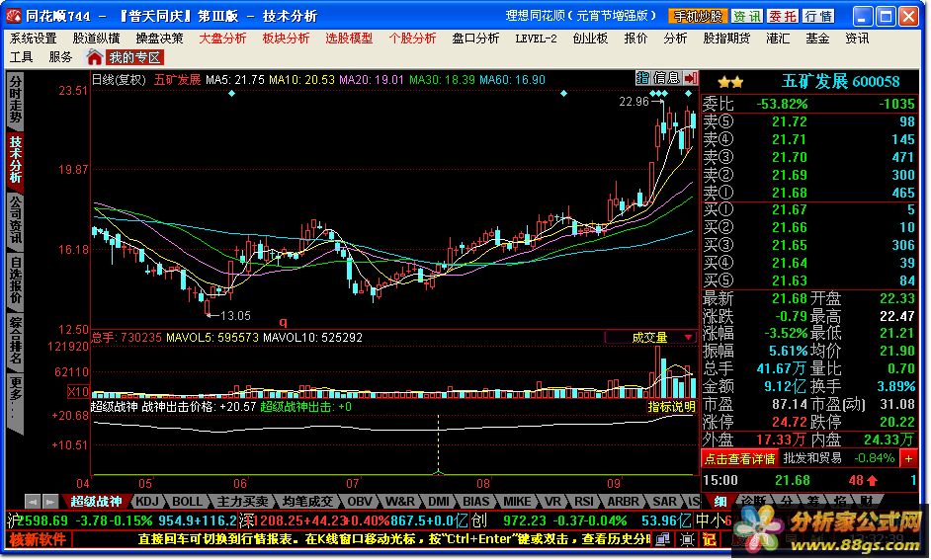Switch to the W&R indicator tab

tap(399, 502)
